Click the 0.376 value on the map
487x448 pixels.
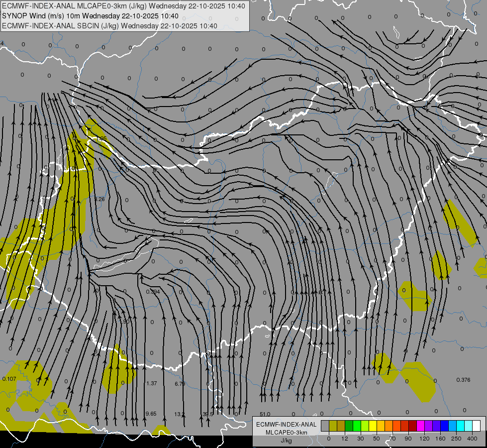click(464, 380)
